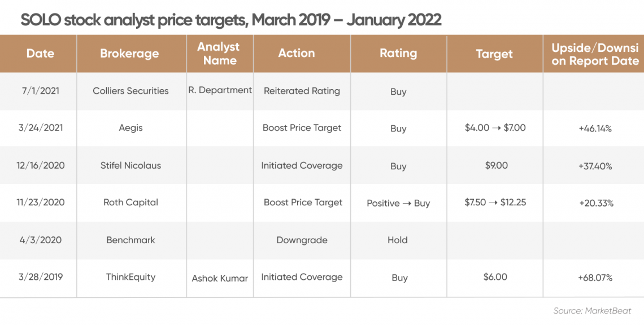Select the chart title text
The height and width of the screenshot is (325, 644).
tap(231, 19)
